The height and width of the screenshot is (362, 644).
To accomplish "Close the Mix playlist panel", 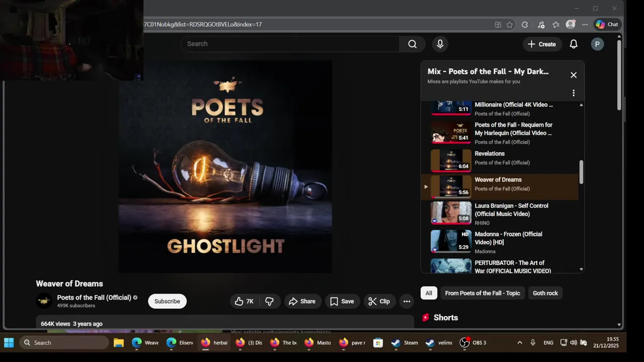I will coord(574,75).
